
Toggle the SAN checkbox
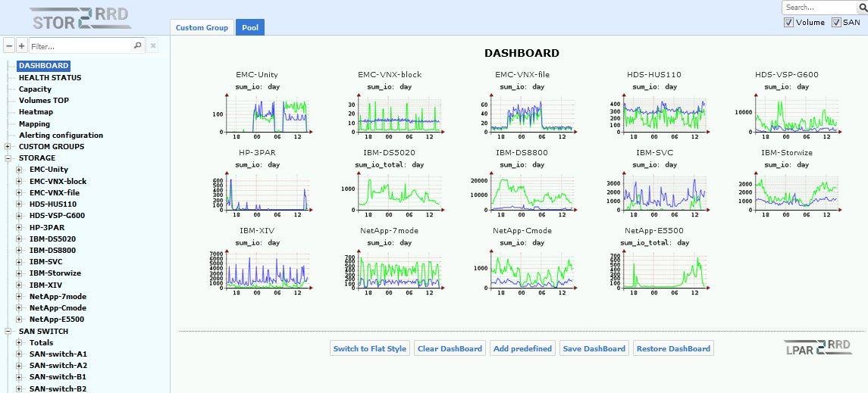tap(836, 23)
